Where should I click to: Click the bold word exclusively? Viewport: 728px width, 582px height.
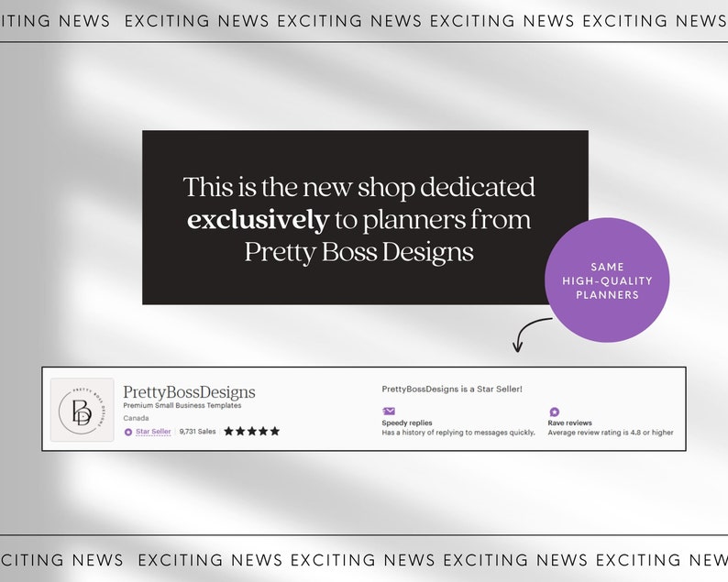(x=258, y=220)
